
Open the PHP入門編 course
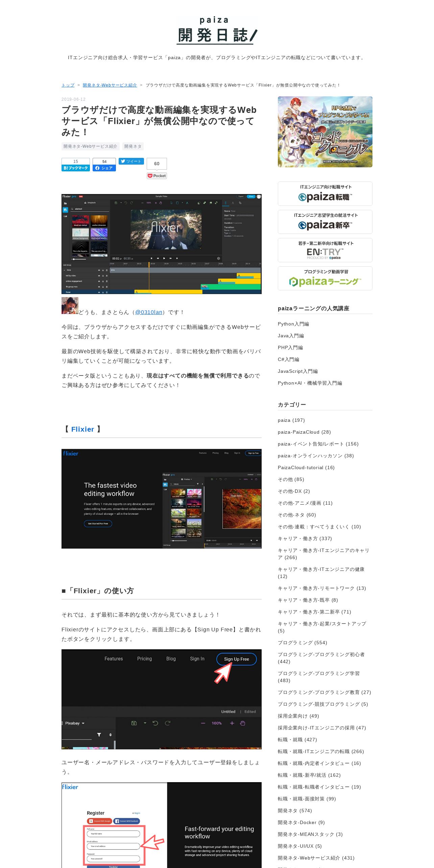(290, 347)
